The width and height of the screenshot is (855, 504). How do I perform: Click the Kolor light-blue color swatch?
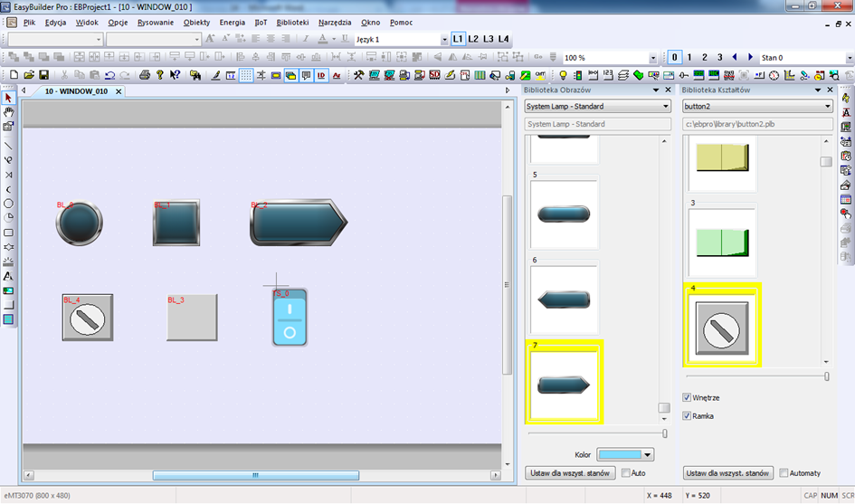coord(620,454)
